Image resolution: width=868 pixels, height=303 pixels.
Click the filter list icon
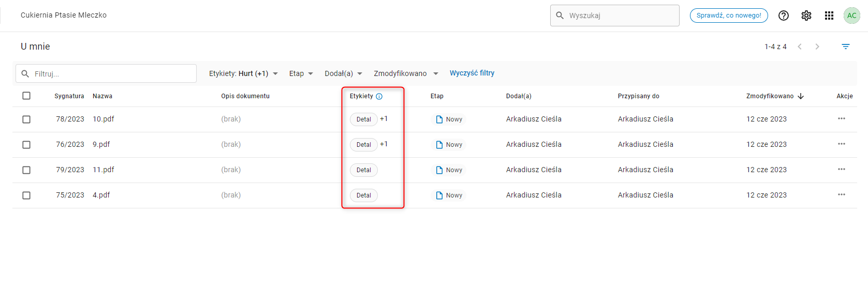coord(846,47)
